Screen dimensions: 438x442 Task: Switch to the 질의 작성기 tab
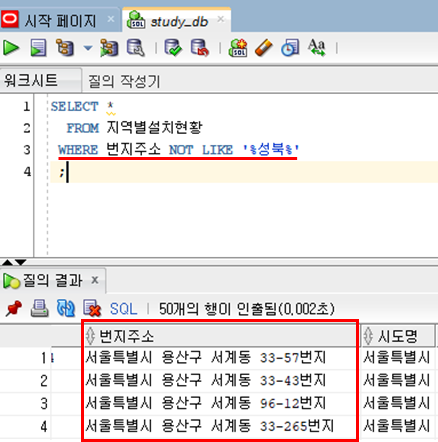click(x=124, y=81)
